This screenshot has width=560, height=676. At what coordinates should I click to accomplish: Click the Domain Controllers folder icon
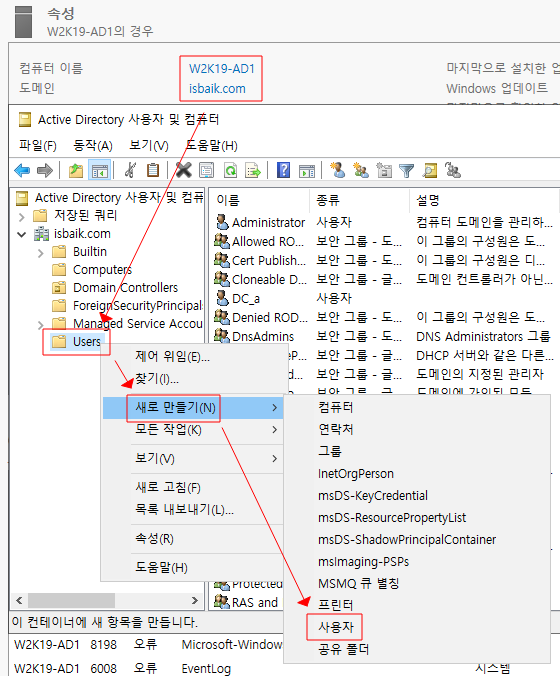pyautogui.click(x=59, y=287)
